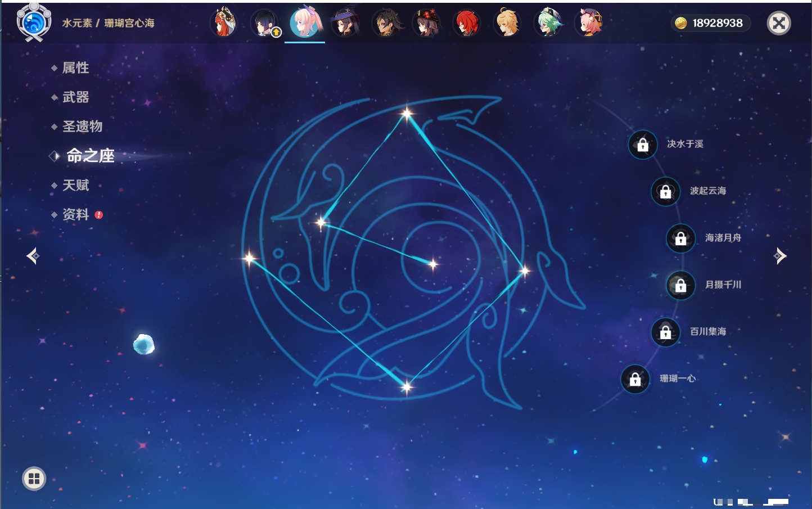Select Diona's character portrait
812x509 pixels.
click(589, 23)
